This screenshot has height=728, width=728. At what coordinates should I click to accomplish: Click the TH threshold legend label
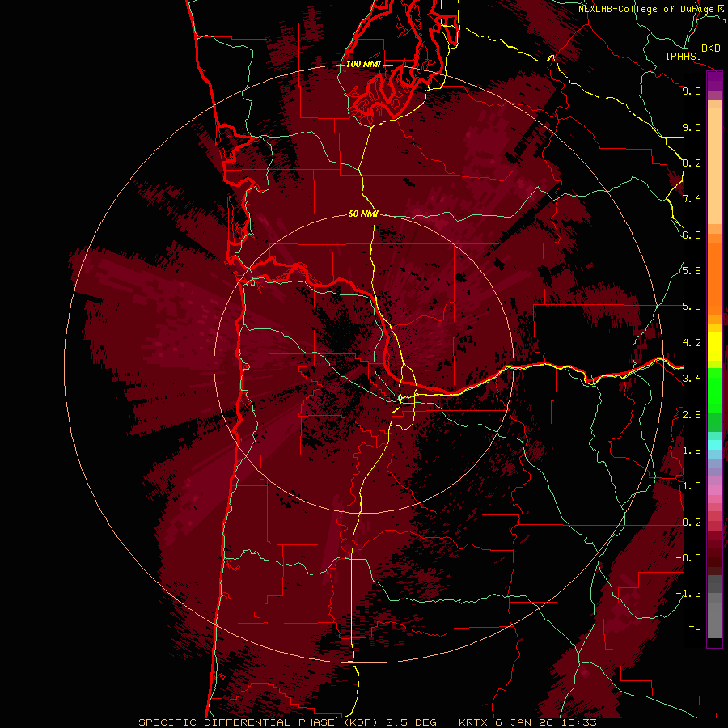(695, 630)
